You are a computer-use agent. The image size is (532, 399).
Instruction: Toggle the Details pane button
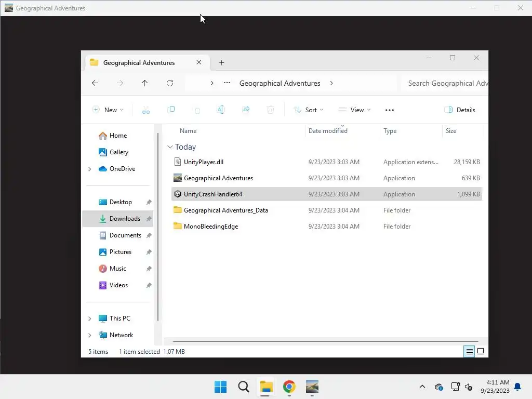tap(460, 110)
